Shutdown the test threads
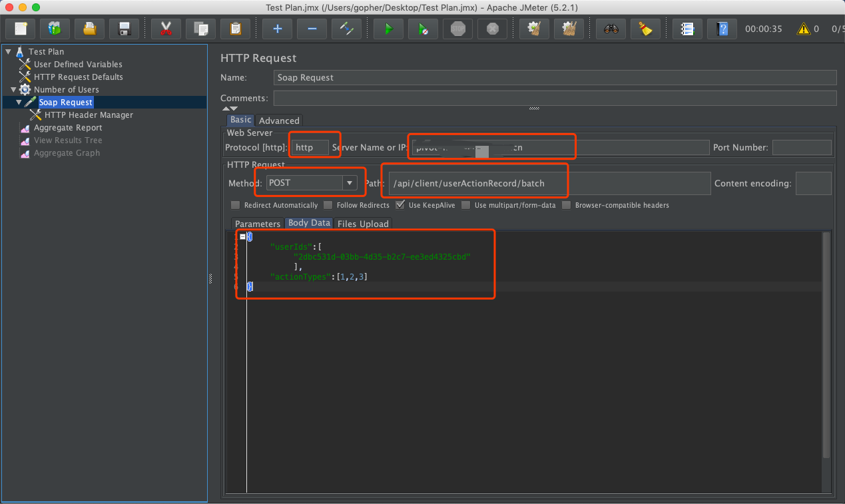 (x=493, y=29)
